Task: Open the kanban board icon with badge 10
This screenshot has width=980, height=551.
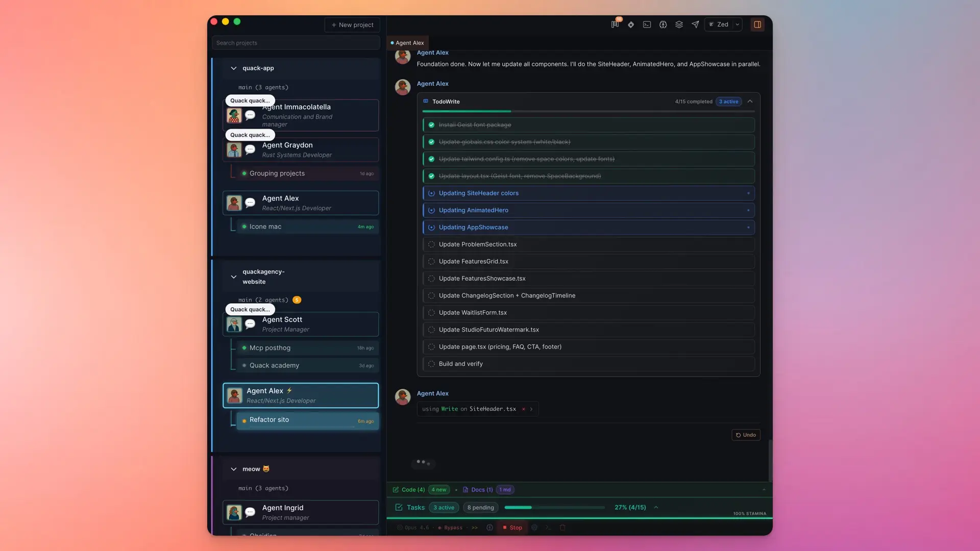Action: pyautogui.click(x=615, y=24)
